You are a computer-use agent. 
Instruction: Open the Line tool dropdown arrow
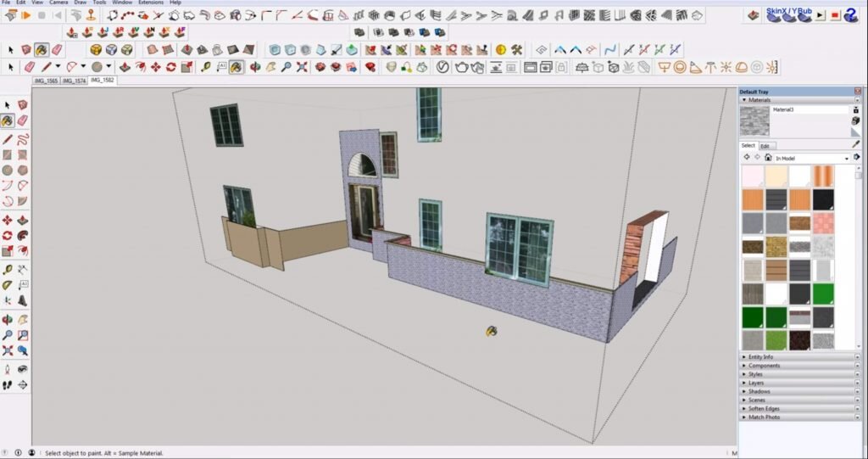tap(58, 67)
